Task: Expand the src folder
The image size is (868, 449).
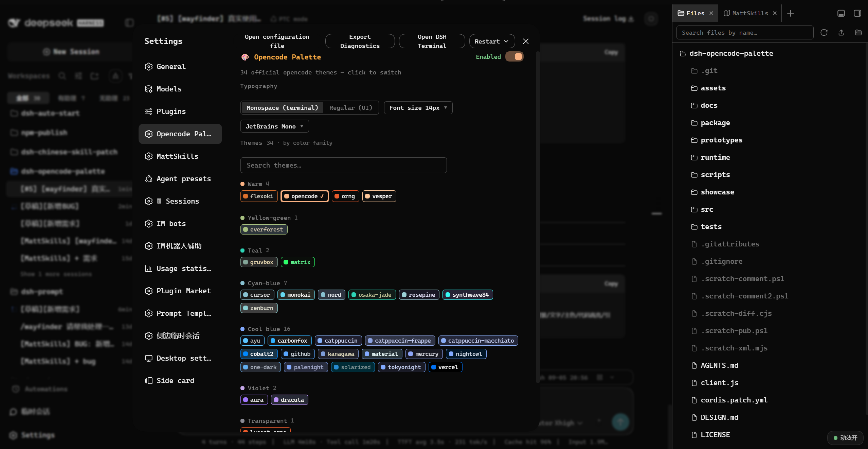Action: click(x=707, y=209)
